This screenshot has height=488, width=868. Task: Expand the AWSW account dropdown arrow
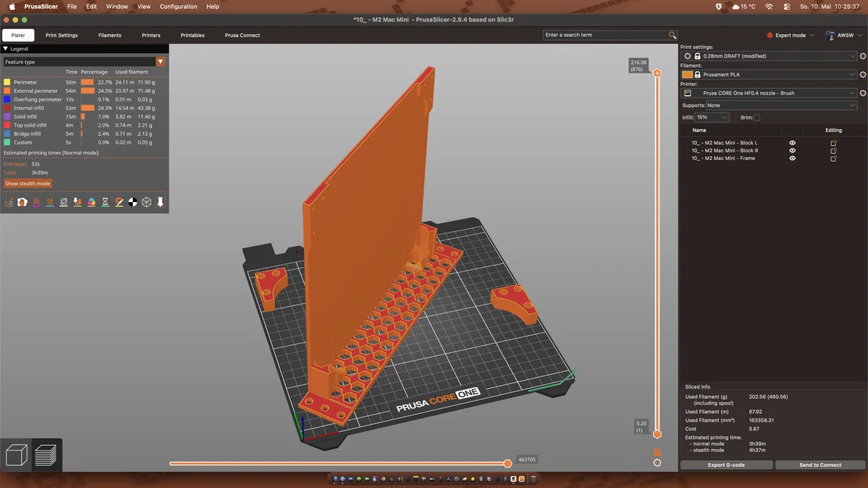(859, 35)
